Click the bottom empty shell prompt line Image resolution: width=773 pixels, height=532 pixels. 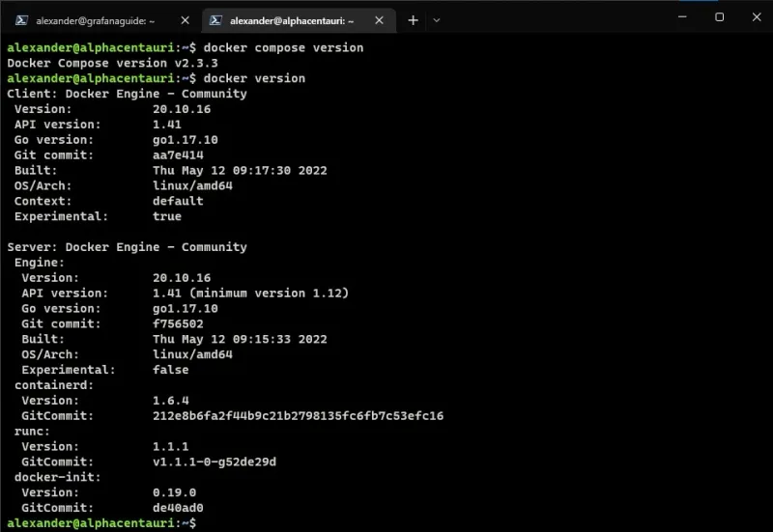[101, 522]
